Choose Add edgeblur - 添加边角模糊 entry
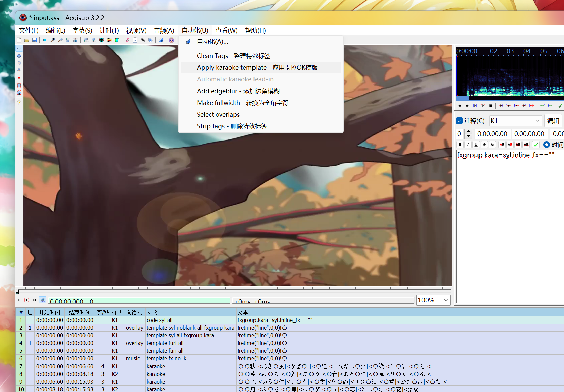The image size is (564, 392). pyautogui.click(x=261, y=91)
